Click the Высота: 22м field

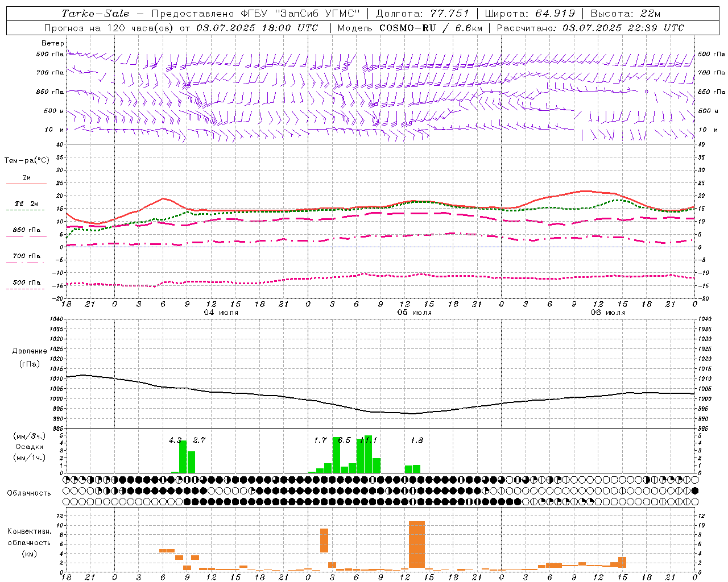click(626, 14)
